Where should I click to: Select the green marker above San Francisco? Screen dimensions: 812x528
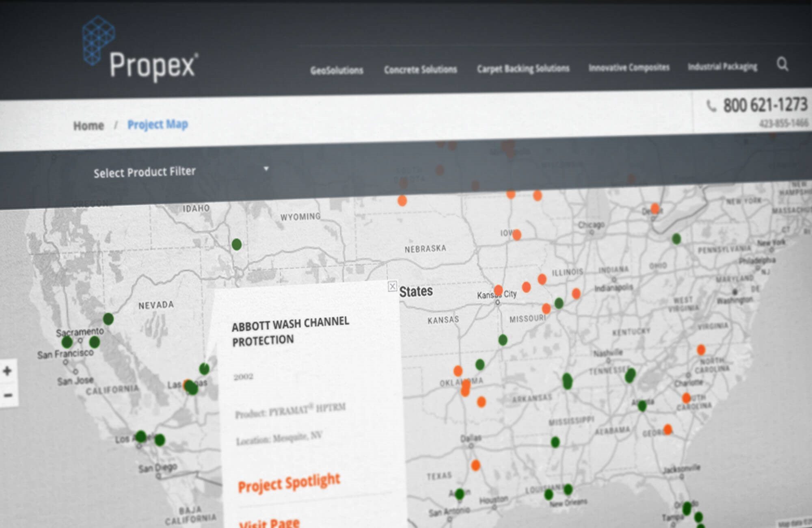[x=67, y=342]
